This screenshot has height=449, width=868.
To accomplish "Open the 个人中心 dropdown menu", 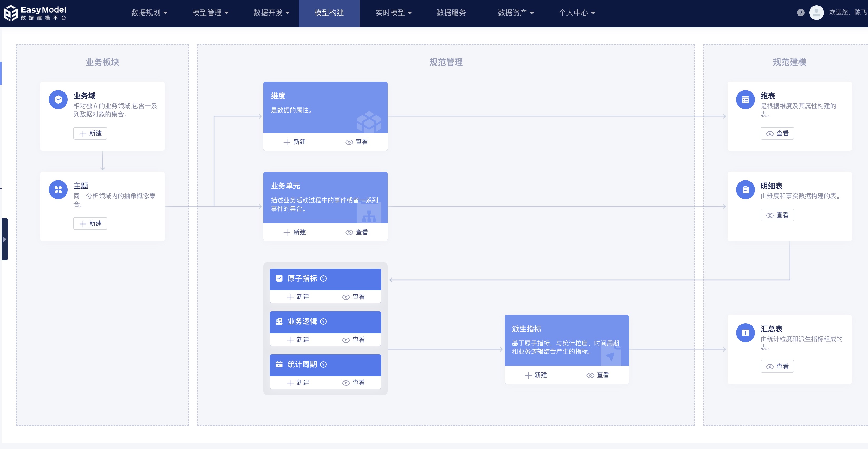I will click(x=577, y=13).
